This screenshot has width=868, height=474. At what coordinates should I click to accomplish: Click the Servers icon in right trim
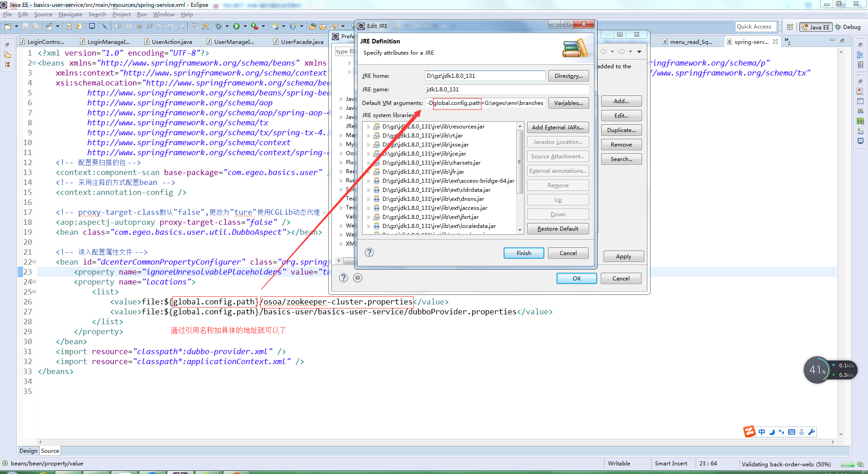[860, 111]
